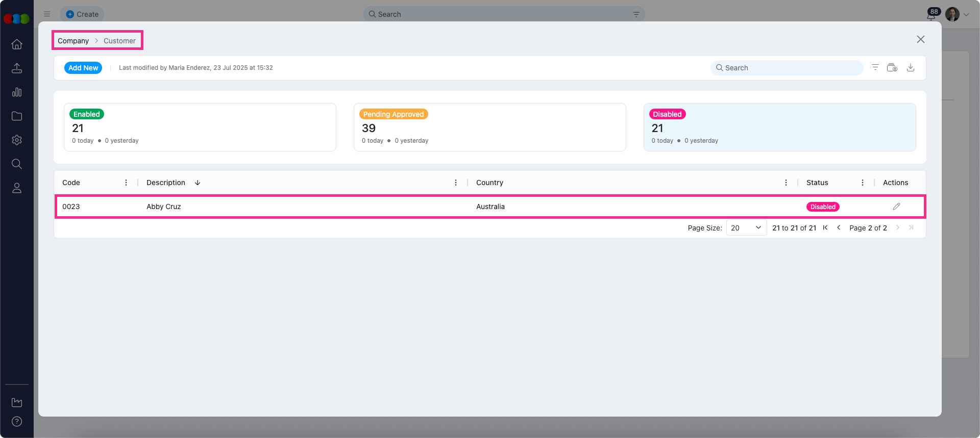Image resolution: width=980 pixels, height=438 pixels.
Task: Sort by the Description column header
Action: pyautogui.click(x=166, y=183)
